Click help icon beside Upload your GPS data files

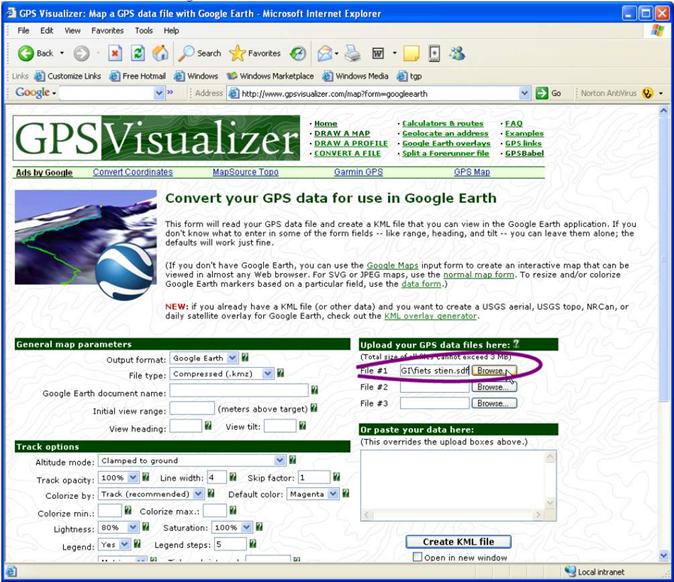pos(516,344)
